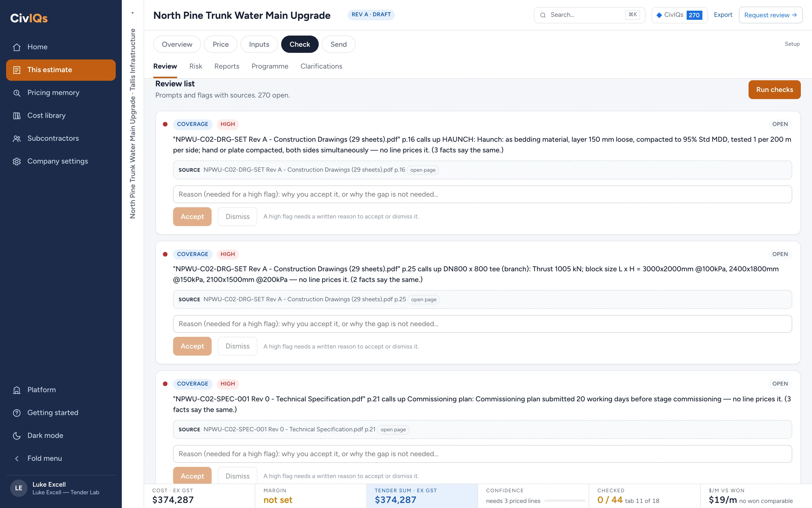Viewport: 812px width, 508px height.
Task: Click Request review button
Action: click(x=770, y=15)
